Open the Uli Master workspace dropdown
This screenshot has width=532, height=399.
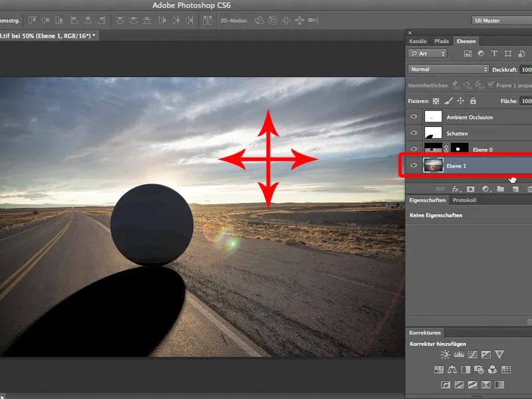click(x=502, y=21)
